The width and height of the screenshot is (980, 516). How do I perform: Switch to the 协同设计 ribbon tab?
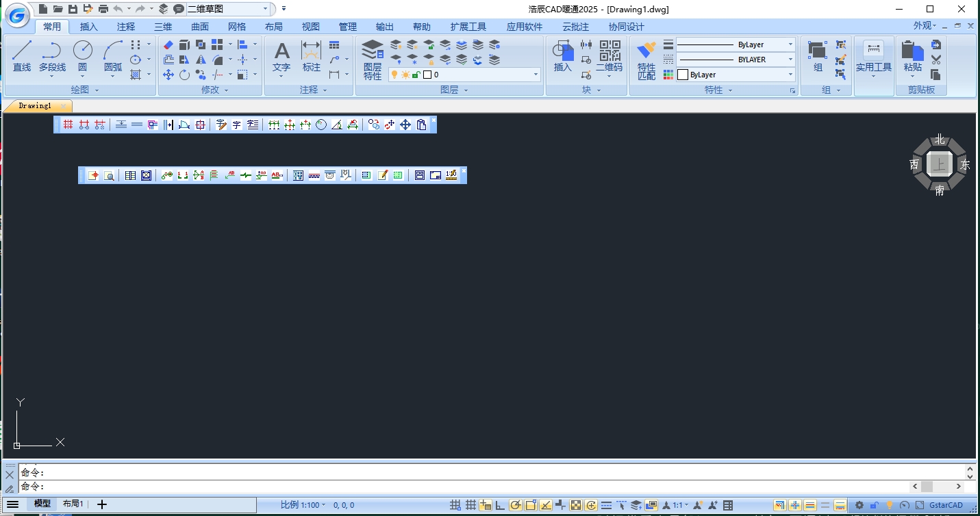(627, 27)
